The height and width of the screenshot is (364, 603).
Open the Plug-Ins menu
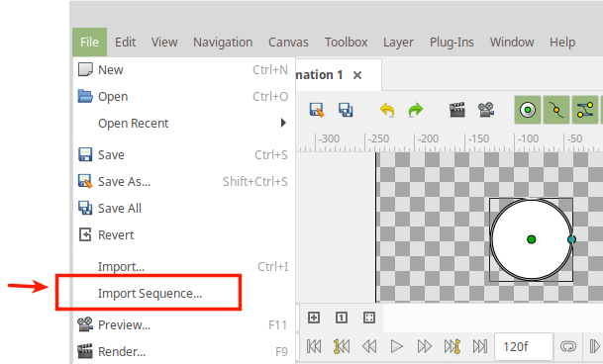[452, 42]
